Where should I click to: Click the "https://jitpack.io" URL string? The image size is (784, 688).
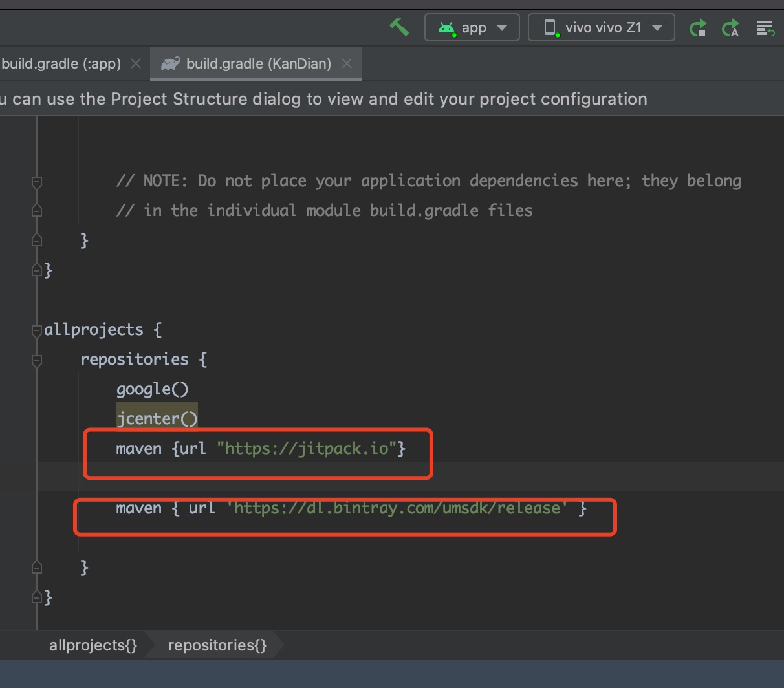(307, 448)
